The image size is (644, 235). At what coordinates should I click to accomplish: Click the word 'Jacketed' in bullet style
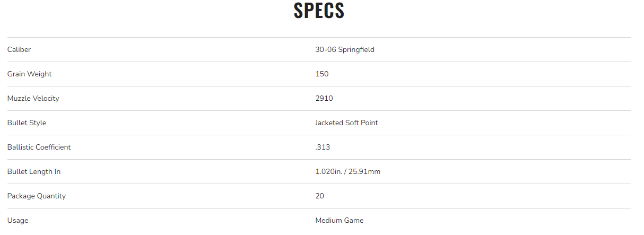point(329,123)
